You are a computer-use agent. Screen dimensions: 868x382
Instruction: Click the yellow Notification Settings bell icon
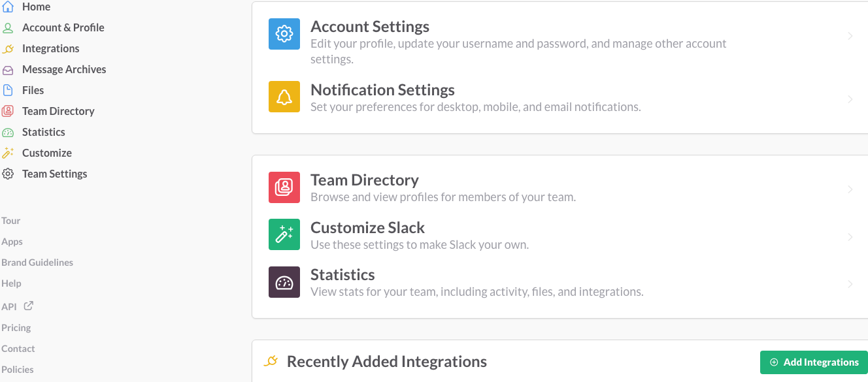[x=284, y=97]
